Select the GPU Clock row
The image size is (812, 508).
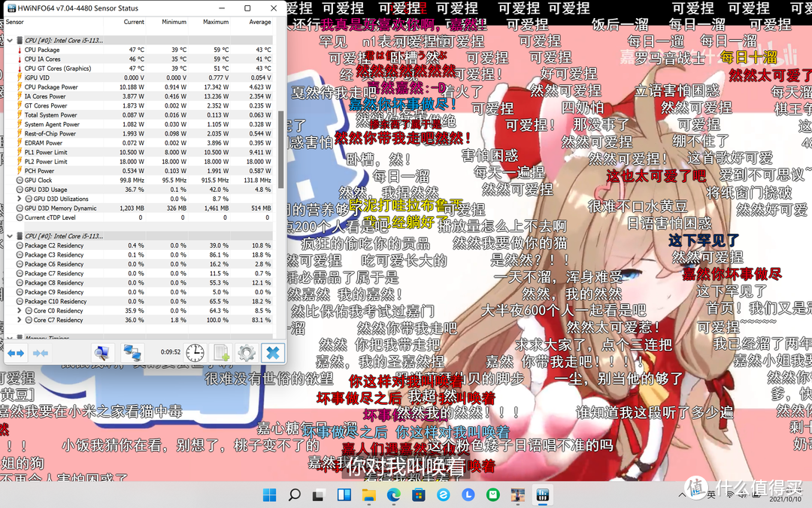(139, 181)
